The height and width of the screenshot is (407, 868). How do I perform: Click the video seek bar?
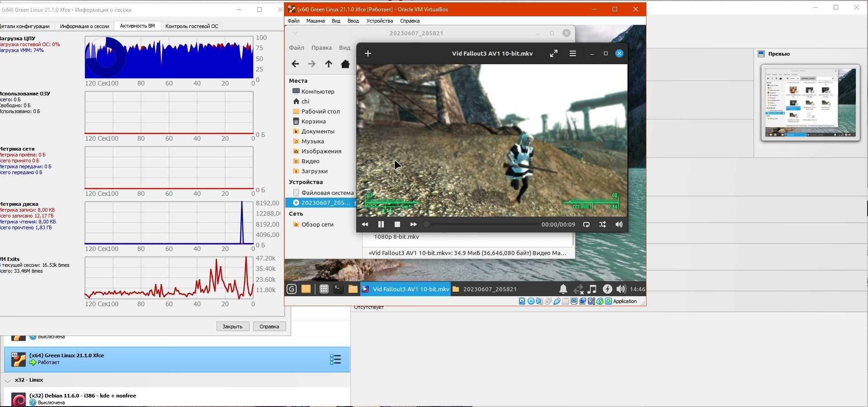[x=481, y=224]
